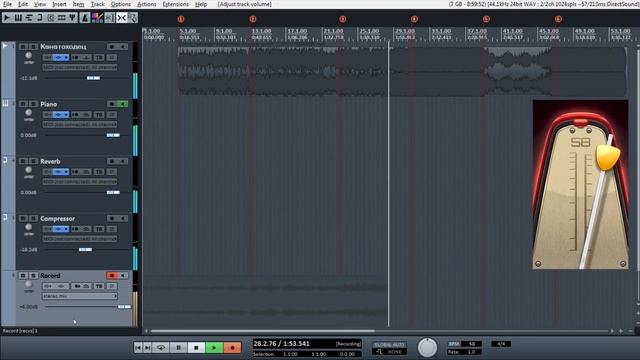Open the input dropdown on the Канатоходец track
Image resolution: width=640 pixels, height=360 pixels.
80,67
